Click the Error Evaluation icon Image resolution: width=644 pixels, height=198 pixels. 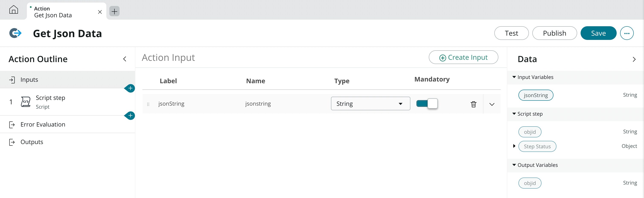pyautogui.click(x=12, y=125)
